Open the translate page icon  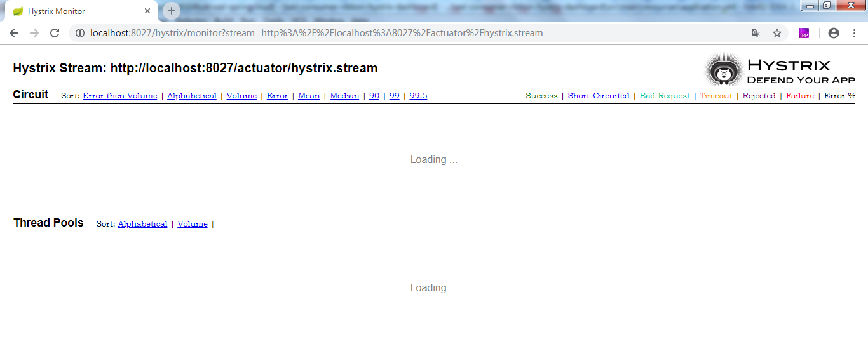756,33
